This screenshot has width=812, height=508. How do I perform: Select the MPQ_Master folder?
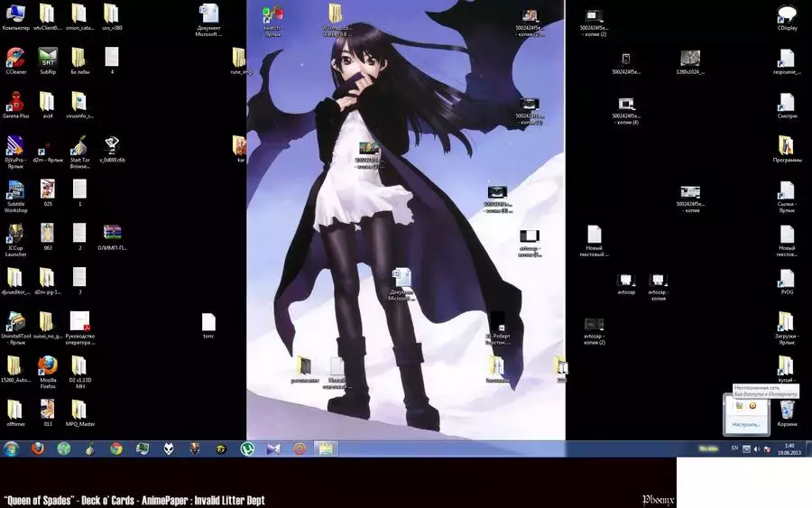(79, 412)
